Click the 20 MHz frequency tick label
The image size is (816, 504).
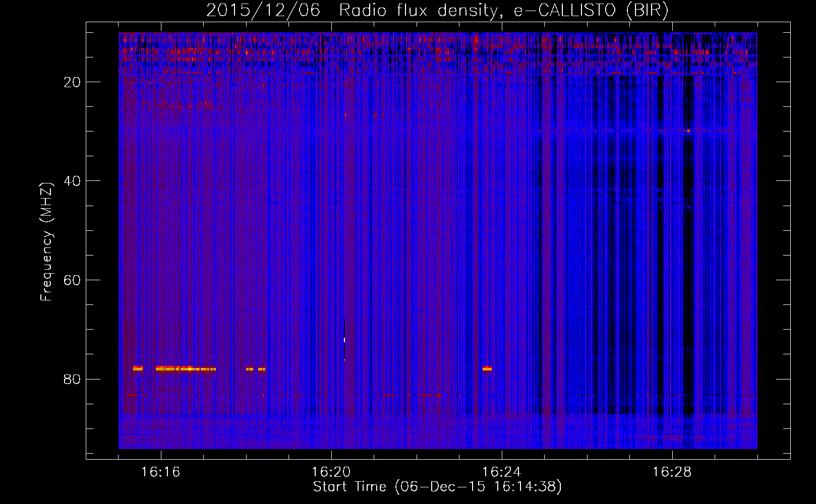[72, 82]
